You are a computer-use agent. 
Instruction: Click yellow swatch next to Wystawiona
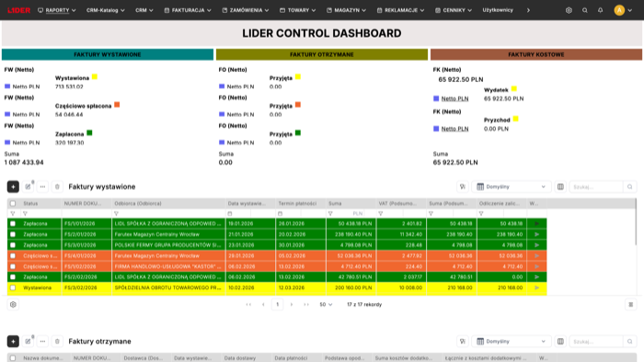point(95,77)
